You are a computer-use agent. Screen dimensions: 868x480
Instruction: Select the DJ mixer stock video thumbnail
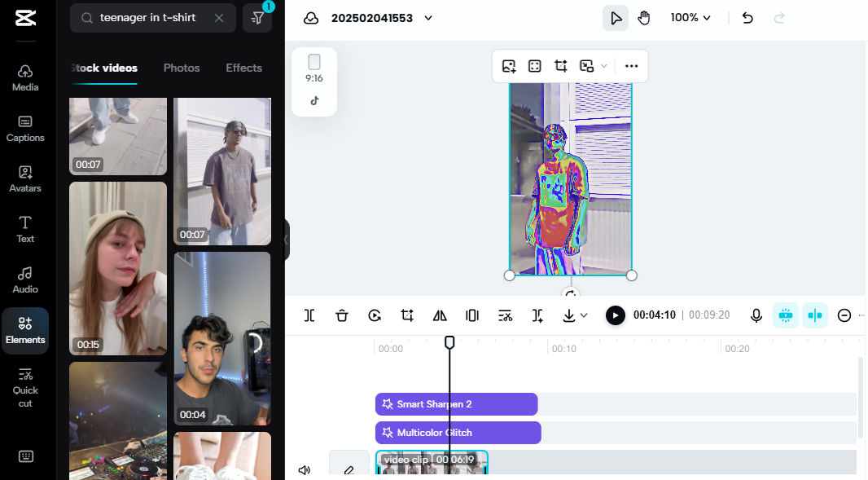point(118,421)
